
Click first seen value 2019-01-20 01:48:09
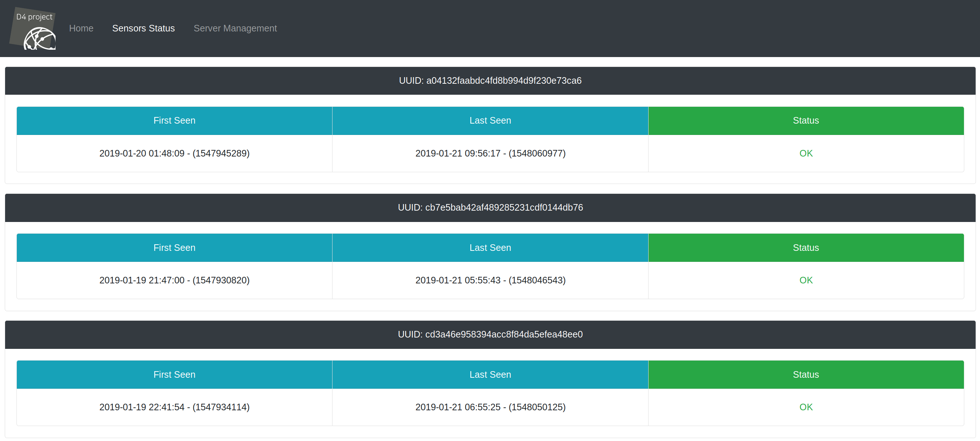(174, 154)
